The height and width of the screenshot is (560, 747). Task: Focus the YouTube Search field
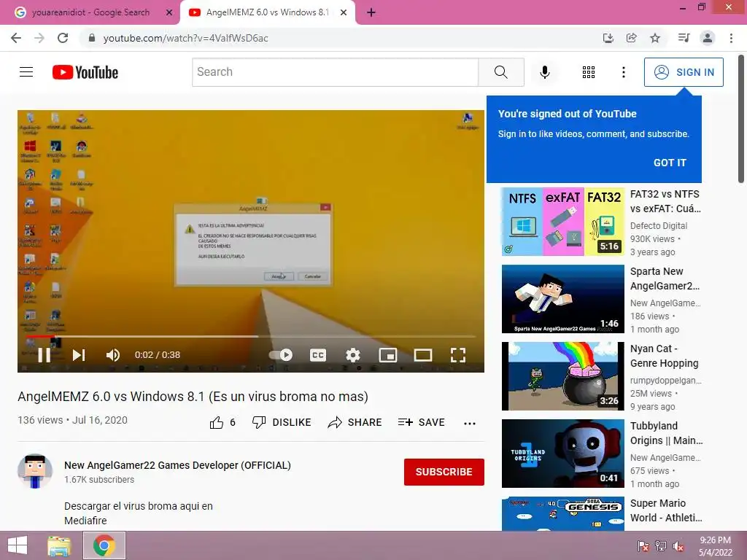(x=336, y=72)
